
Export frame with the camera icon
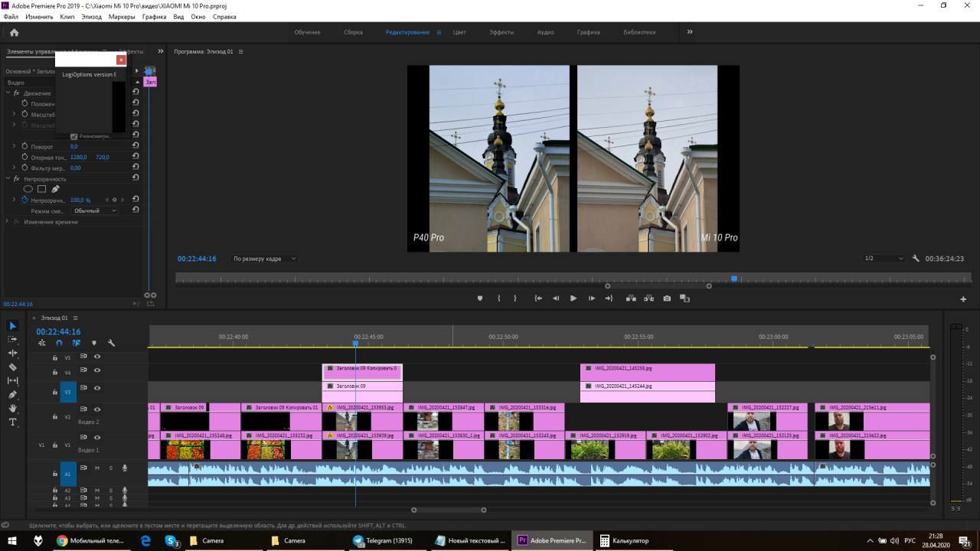667,298
